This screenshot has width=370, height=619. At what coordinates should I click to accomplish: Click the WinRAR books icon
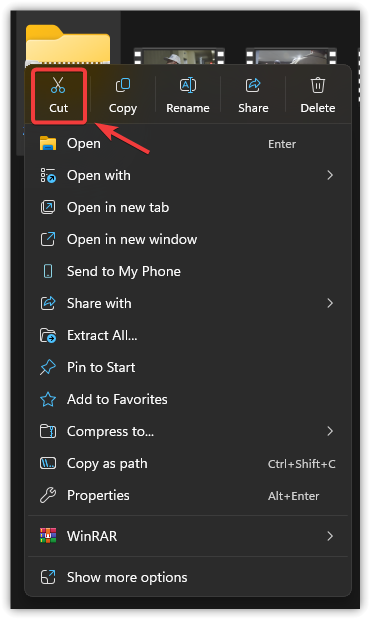(48, 536)
